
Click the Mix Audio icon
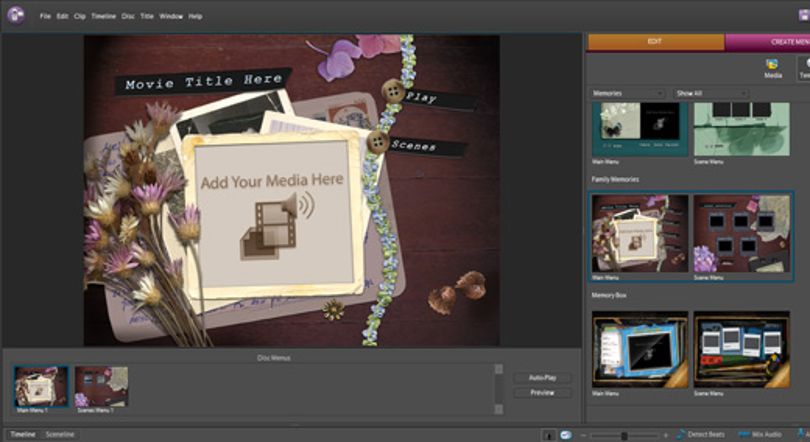pyautogui.click(x=744, y=434)
